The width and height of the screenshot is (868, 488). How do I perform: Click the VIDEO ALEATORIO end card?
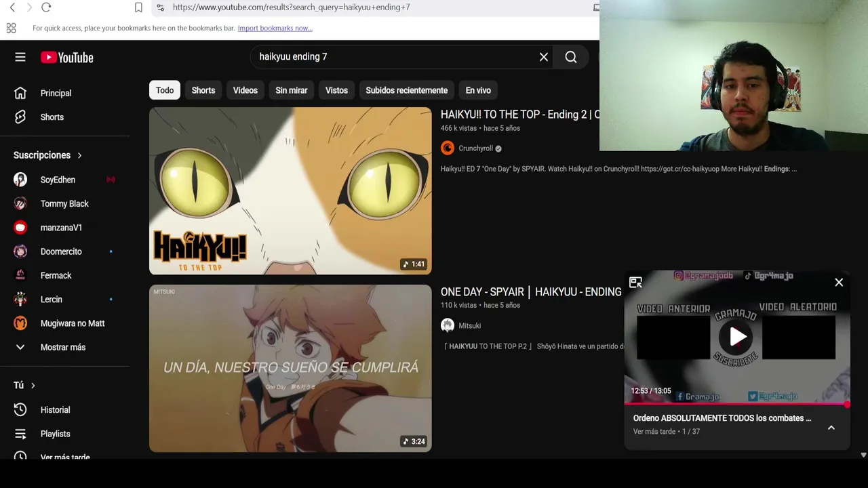799,337
